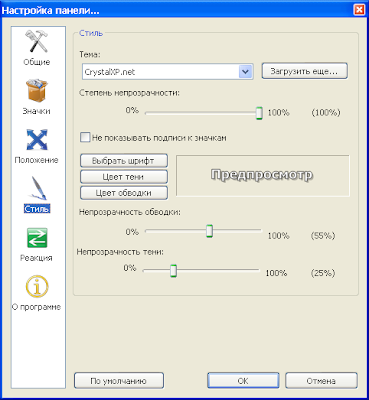
Task: Open Реакция via green arrows icon
Action: coord(37,238)
